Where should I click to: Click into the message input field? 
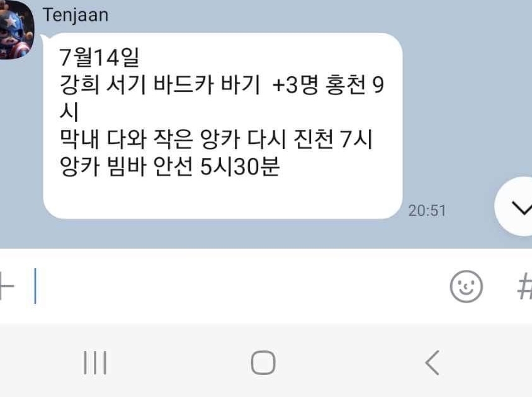(x=237, y=286)
